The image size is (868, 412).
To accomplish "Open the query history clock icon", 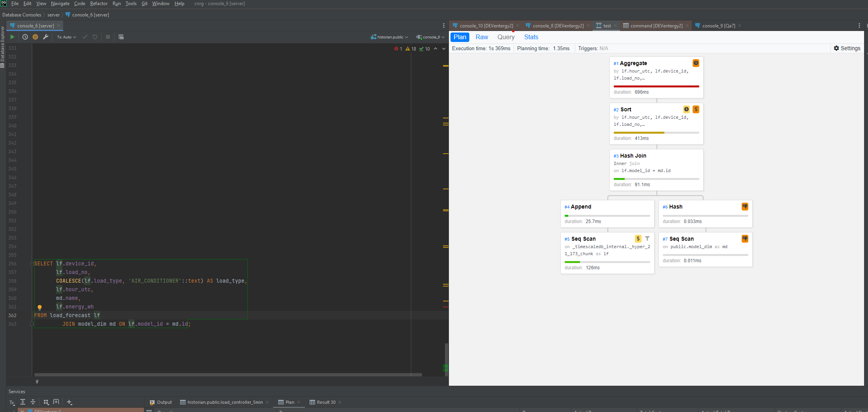I will pyautogui.click(x=25, y=37).
